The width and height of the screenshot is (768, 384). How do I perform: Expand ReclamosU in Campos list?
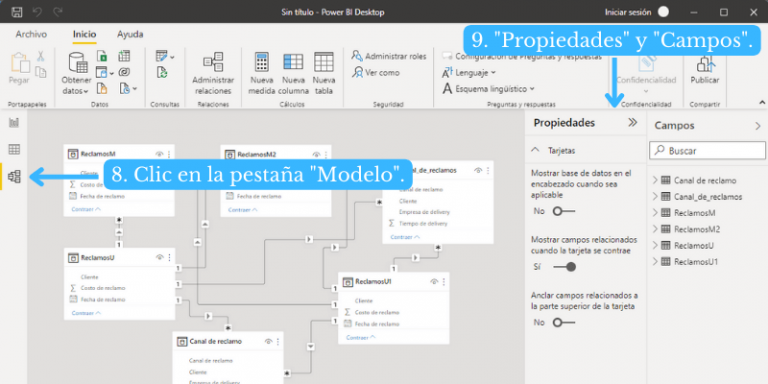(655, 245)
